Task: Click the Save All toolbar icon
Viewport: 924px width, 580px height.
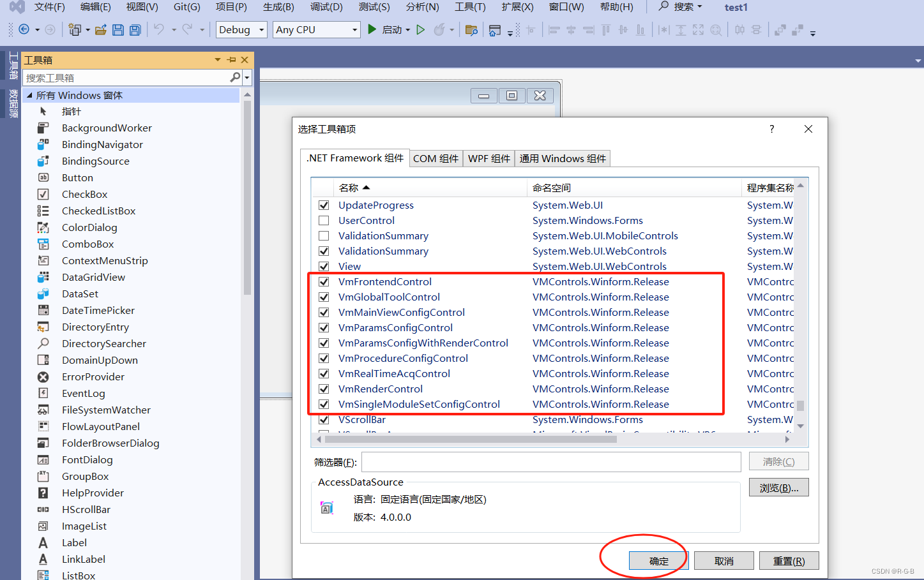Action: pyautogui.click(x=135, y=30)
